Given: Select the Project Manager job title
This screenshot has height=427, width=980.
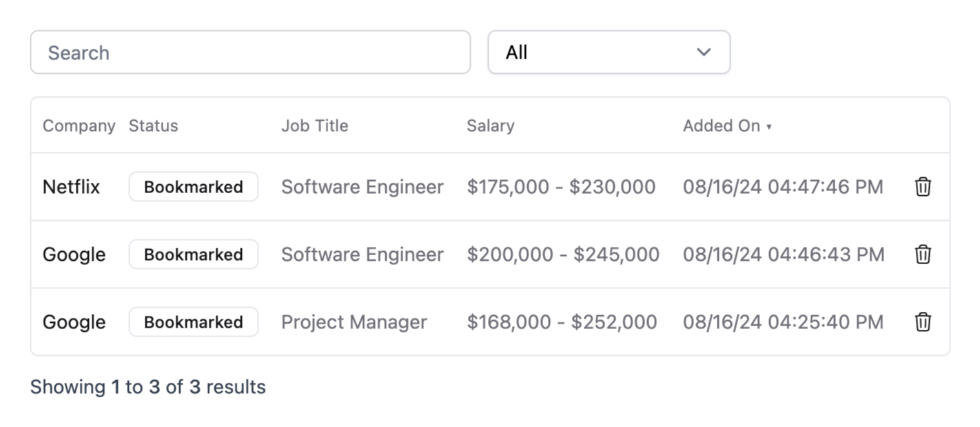Looking at the screenshot, I should point(354,322).
